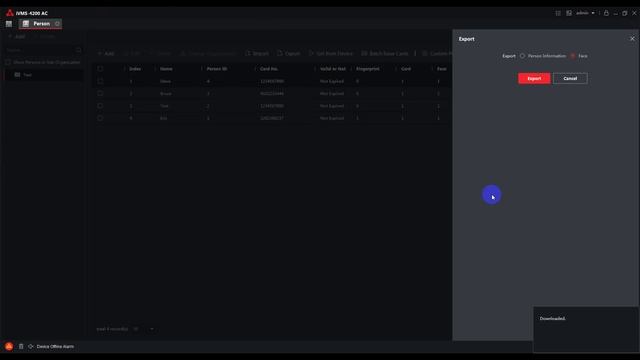Close the Export panel
Viewport: 640px width, 360px height.
[632, 39]
